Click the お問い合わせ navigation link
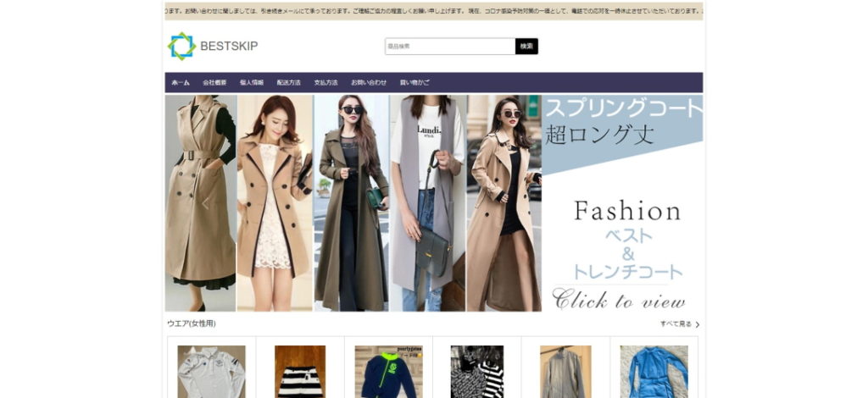 tap(369, 83)
